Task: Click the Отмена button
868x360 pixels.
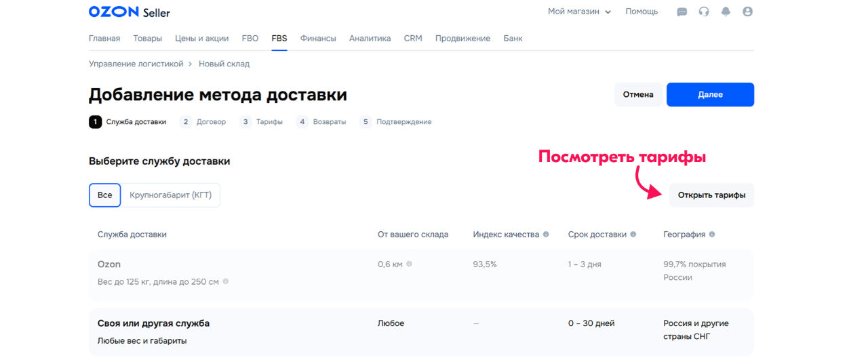Action: click(638, 95)
